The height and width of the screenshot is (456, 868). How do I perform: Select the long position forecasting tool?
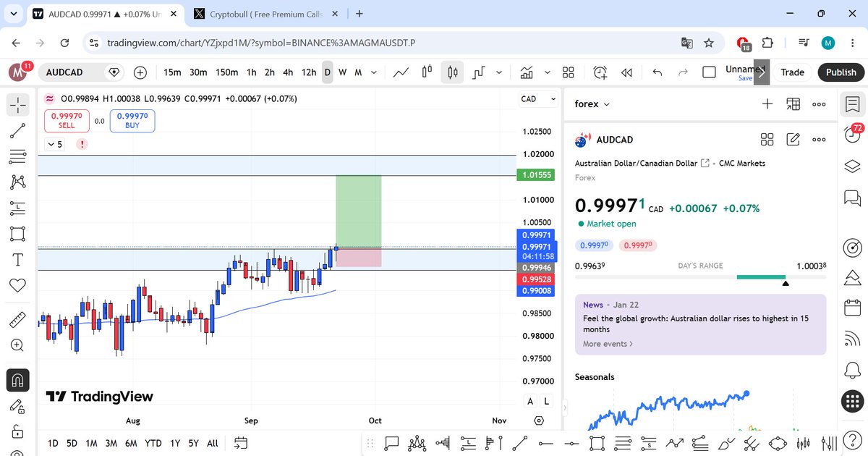18,208
